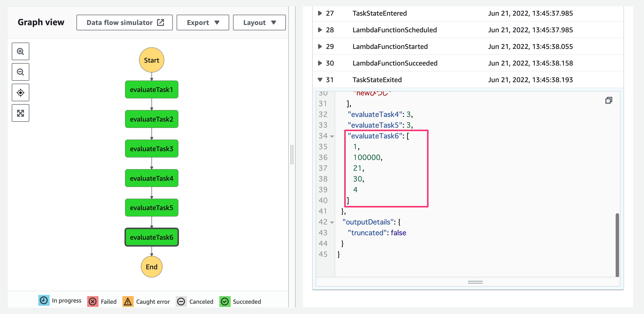Image resolution: width=644 pixels, height=314 pixels.
Task: Copy the event JSON with the copy icon
Action: [x=609, y=100]
